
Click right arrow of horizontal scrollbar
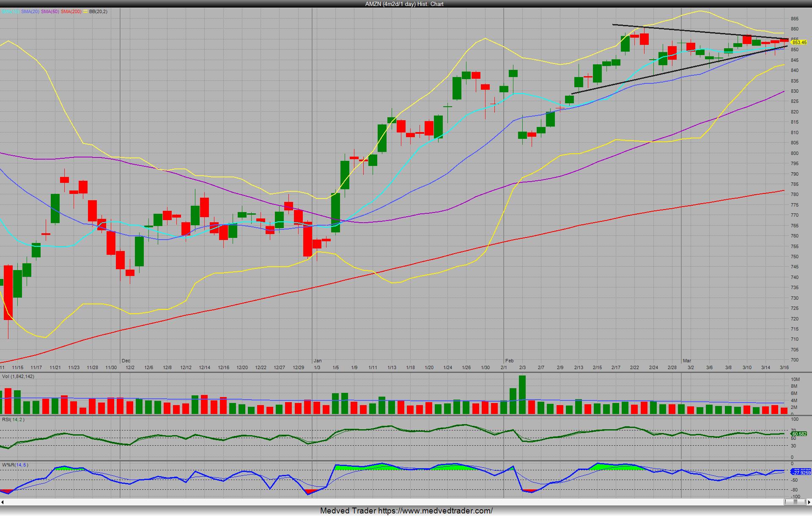(809, 502)
